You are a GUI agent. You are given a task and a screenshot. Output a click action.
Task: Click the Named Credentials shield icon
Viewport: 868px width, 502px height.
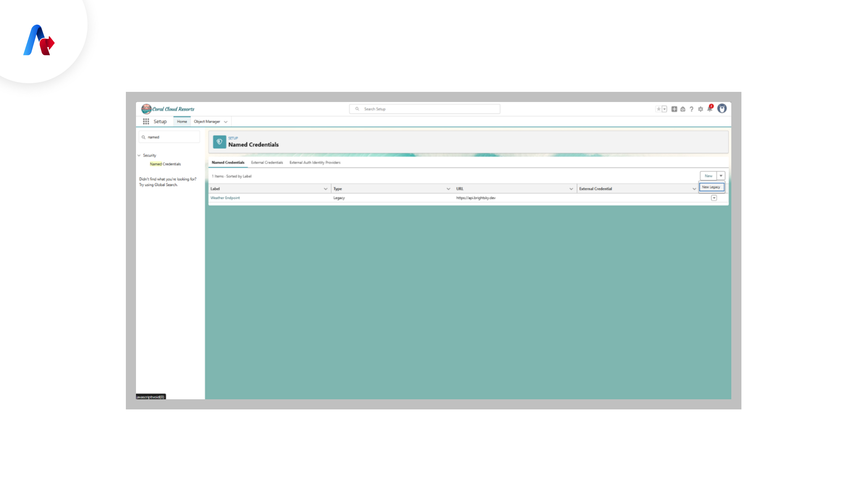(x=220, y=142)
